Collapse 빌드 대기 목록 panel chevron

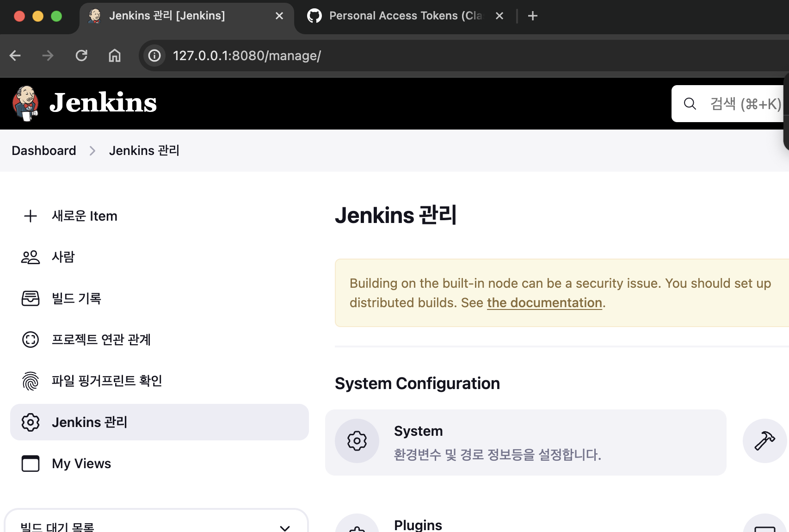(285, 528)
